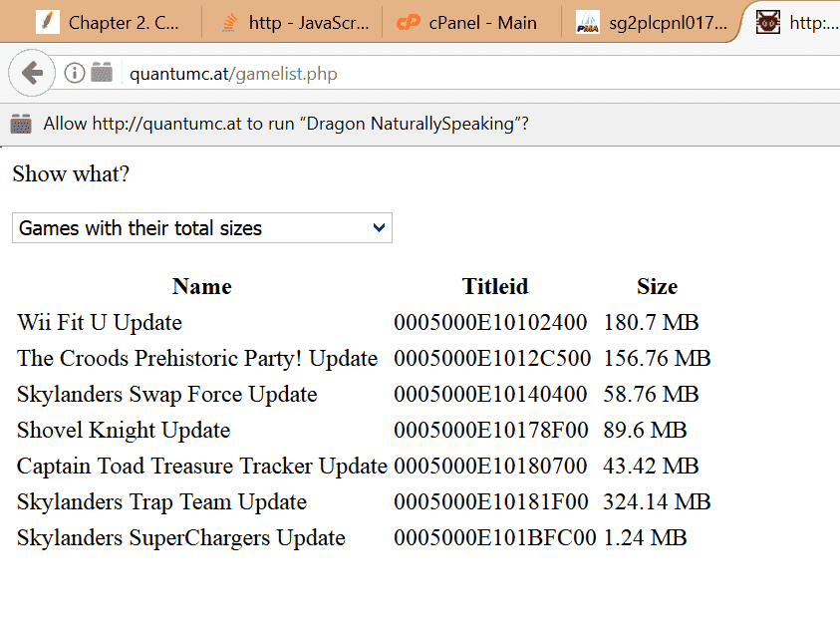Click the size value 180.7 MB
Viewport: 840px width, 631px height.
pos(651,322)
